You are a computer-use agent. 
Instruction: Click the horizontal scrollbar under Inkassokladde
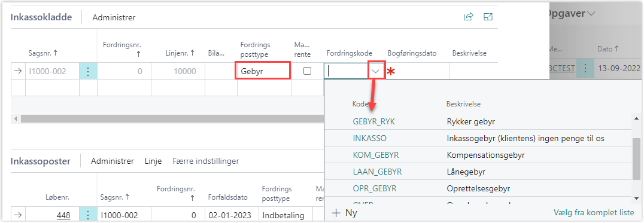click(172, 118)
